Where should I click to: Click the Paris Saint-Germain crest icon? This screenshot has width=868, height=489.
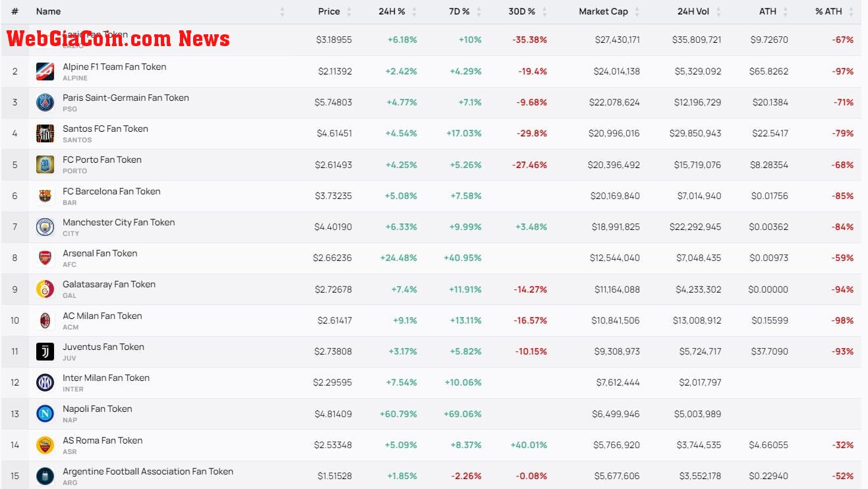[x=45, y=102]
